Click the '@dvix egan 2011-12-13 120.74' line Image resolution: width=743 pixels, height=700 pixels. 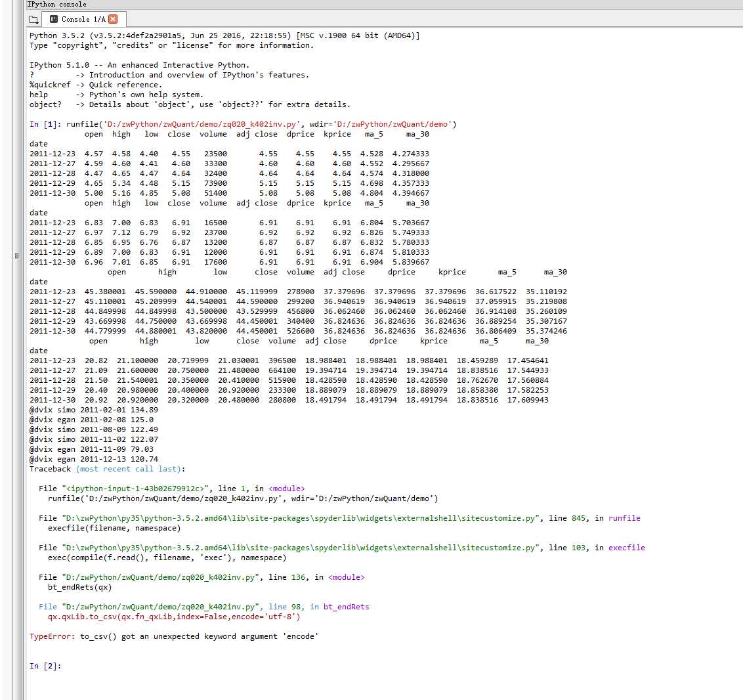[94, 459]
